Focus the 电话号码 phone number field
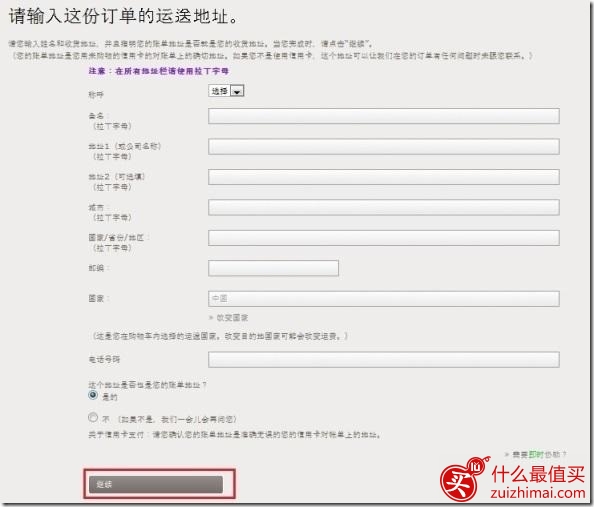 click(x=384, y=360)
